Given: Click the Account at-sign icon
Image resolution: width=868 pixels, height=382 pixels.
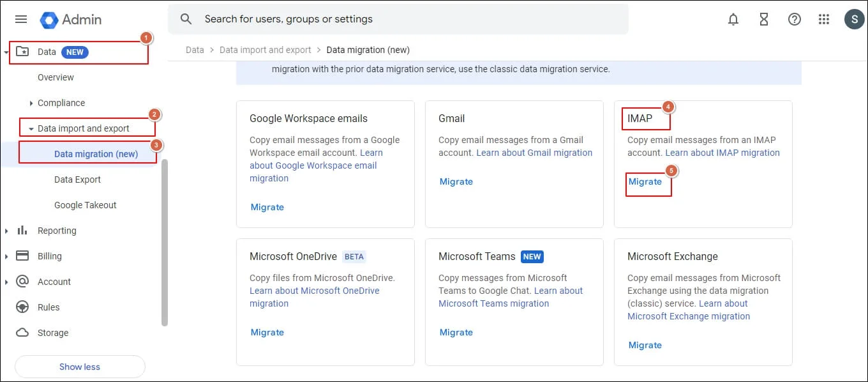Looking at the screenshot, I should click(22, 281).
